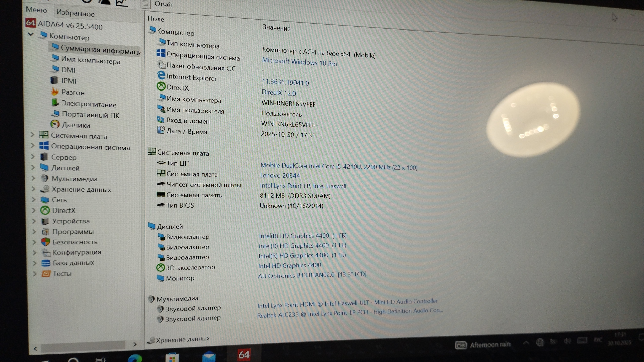Switch to the Меню tab
Screen dimensions: 644x362
coord(36,10)
